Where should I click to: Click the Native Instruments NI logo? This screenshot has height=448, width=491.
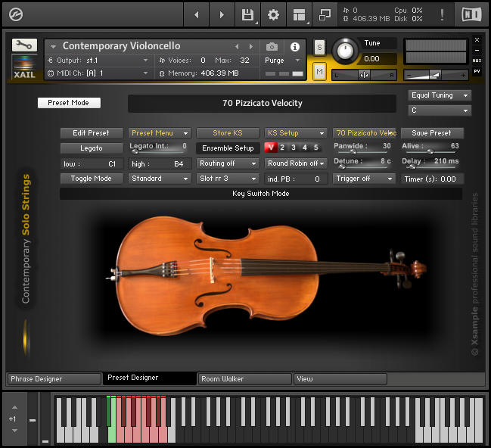471,14
